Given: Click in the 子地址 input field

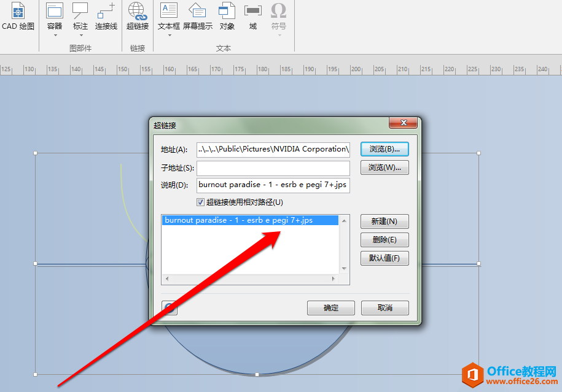Looking at the screenshot, I should tap(273, 167).
